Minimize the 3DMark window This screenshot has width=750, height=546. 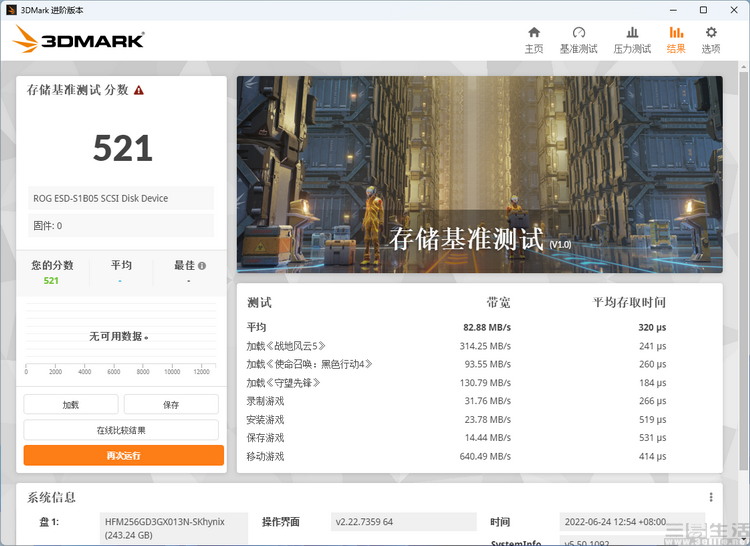pyautogui.click(x=673, y=10)
